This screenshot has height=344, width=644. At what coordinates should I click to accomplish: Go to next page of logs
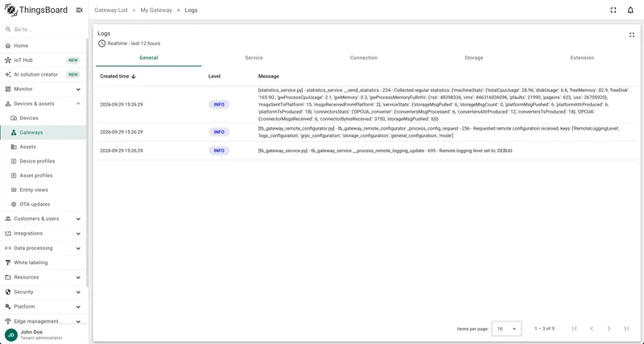coord(609,329)
